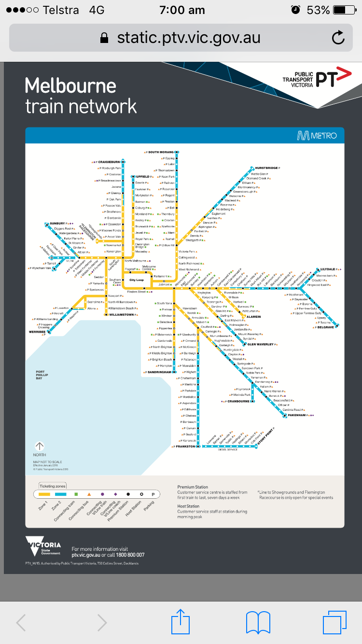The height and width of the screenshot is (644, 362).
Task: Tap the Victoria State Government logo
Action: (x=43, y=548)
